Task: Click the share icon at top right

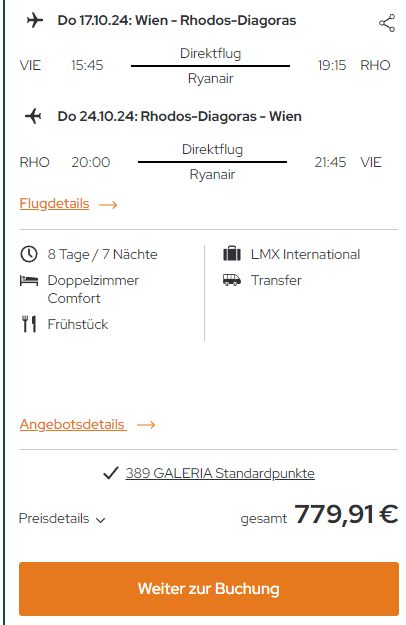Action: click(387, 23)
